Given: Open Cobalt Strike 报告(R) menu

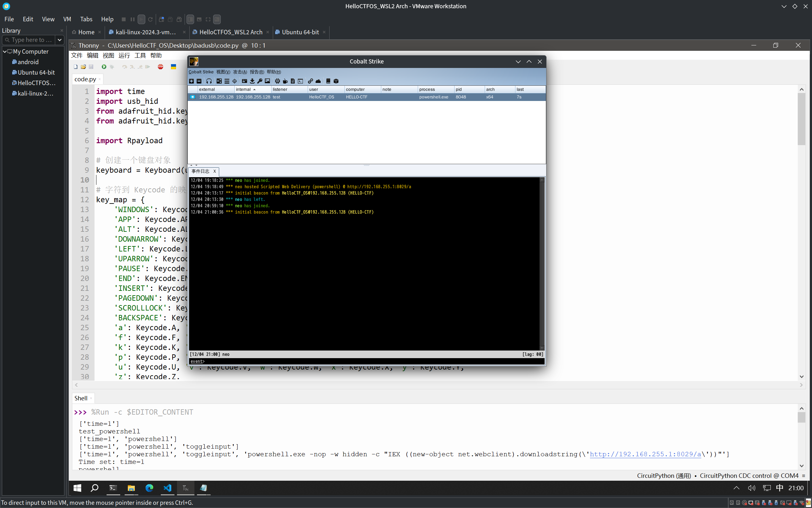Looking at the screenshot, I should [x=257, y=72].
